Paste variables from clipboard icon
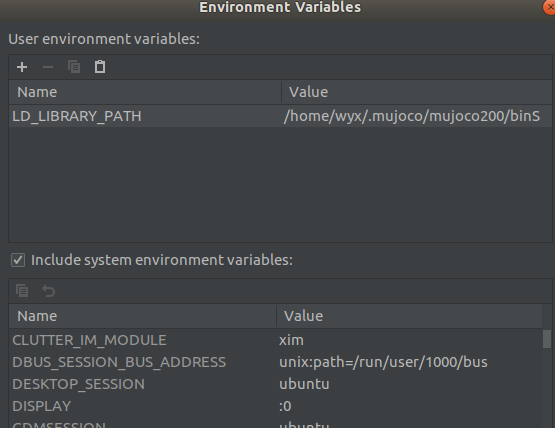Image resolution: width=555 pixels, height=428 pixels. click(x=100, y=67)
